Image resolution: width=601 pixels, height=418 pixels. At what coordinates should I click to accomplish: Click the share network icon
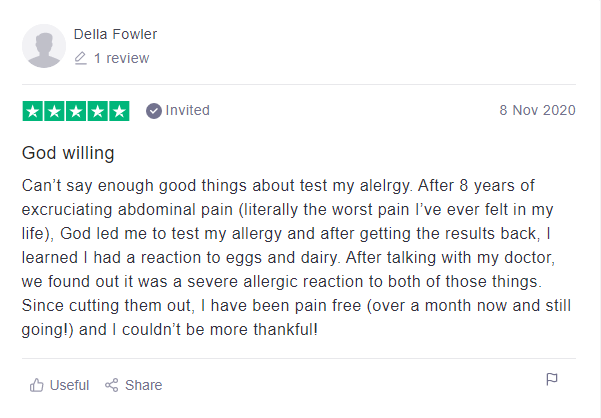pyautogui.click(x=112, y=385)
